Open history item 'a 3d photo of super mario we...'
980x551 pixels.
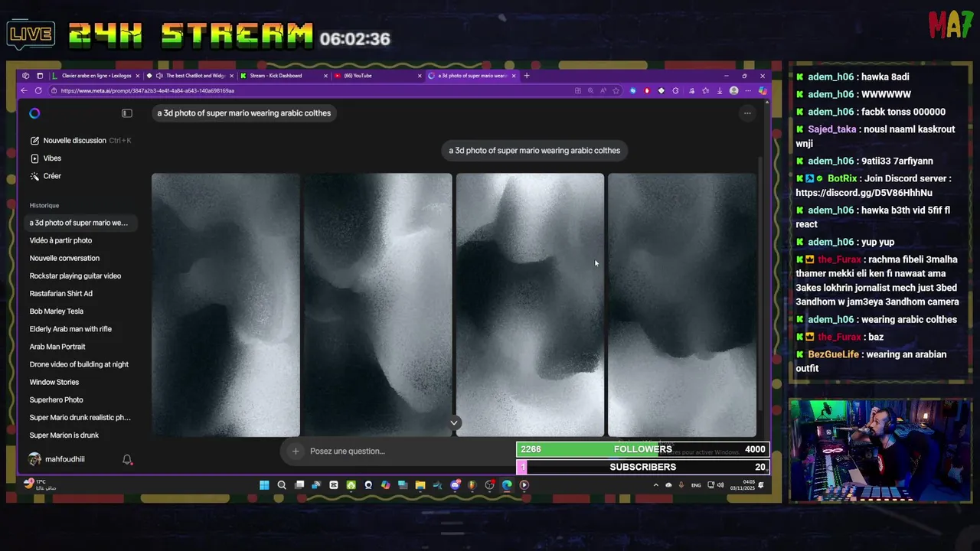[79, 223]
